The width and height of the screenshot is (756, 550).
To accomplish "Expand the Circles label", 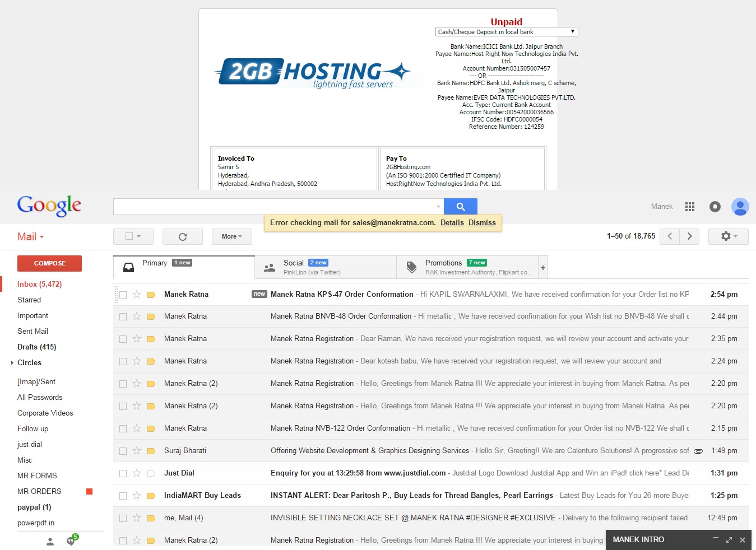I will pos(12,363).
